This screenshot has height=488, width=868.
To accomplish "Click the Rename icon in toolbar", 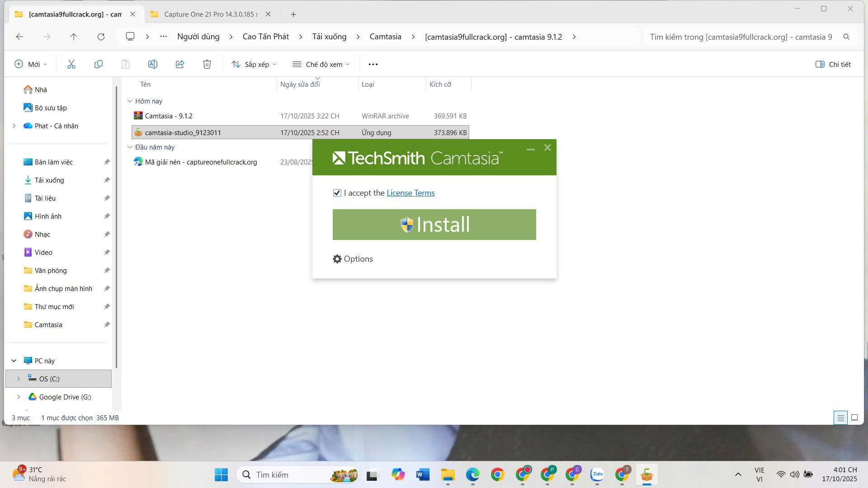I will (153, 64).
